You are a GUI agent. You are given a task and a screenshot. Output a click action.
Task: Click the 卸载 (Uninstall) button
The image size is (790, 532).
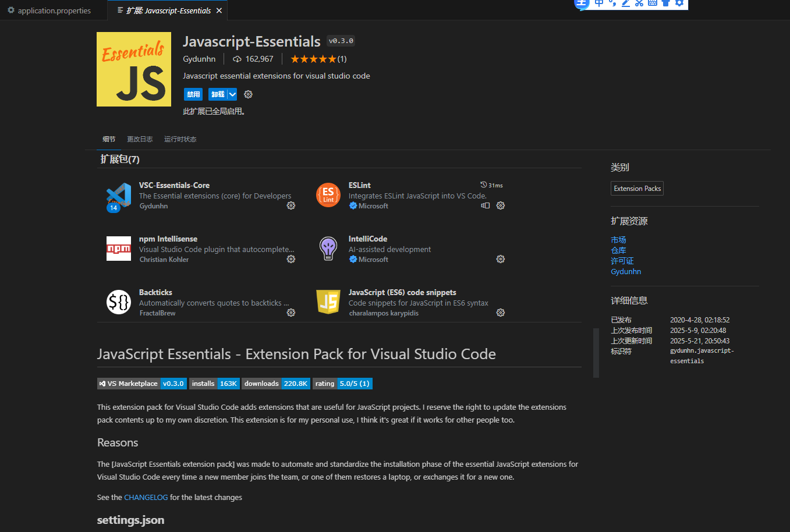pyautogui.click(x=218, y=94)
